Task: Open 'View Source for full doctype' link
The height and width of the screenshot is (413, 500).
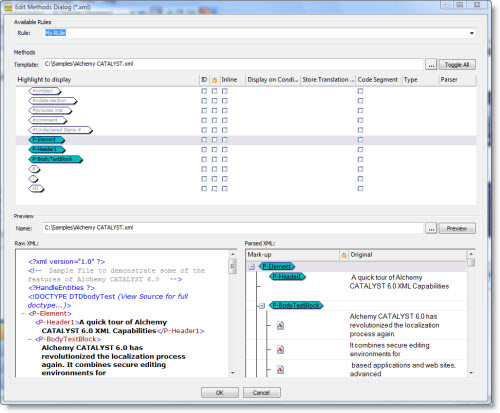Action: click(108, 301)
